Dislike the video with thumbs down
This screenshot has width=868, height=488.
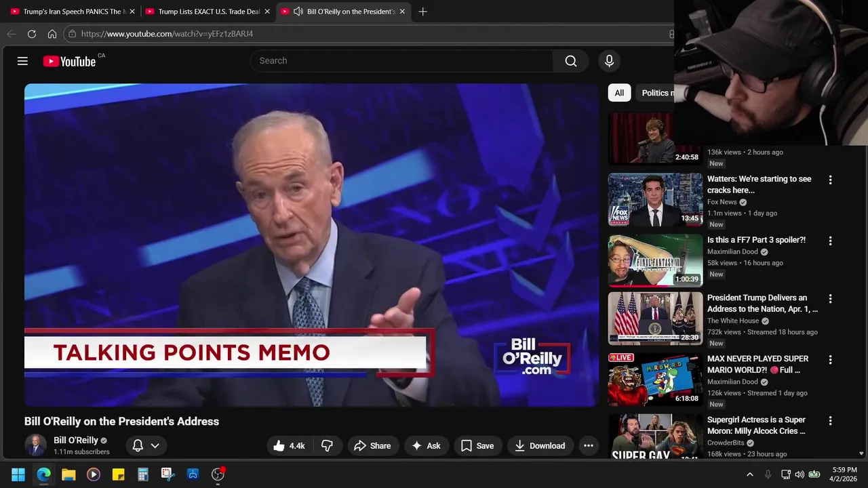point(327,446)
